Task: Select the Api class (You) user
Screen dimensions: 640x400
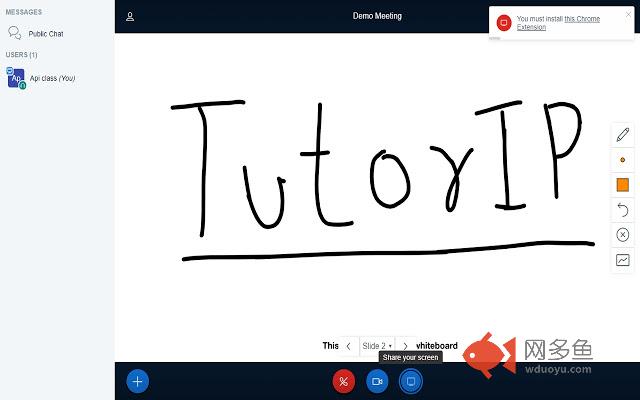Action: click(x=52, y=78)
